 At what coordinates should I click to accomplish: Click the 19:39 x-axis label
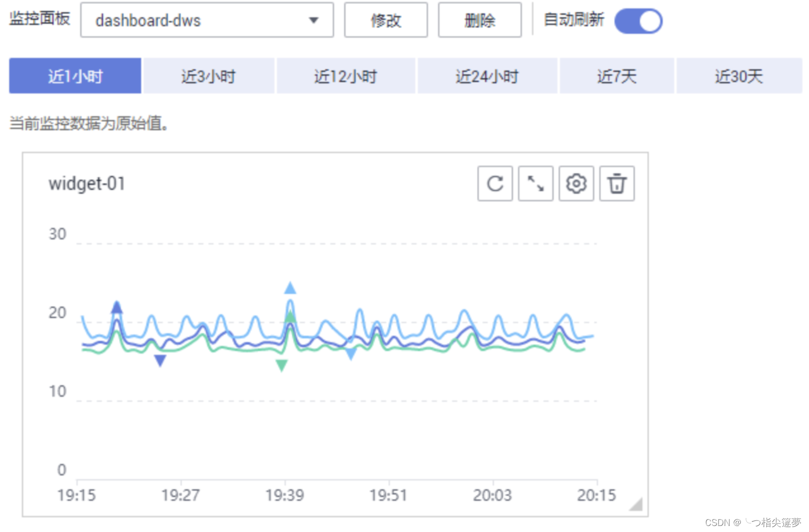tap(285, 495)
